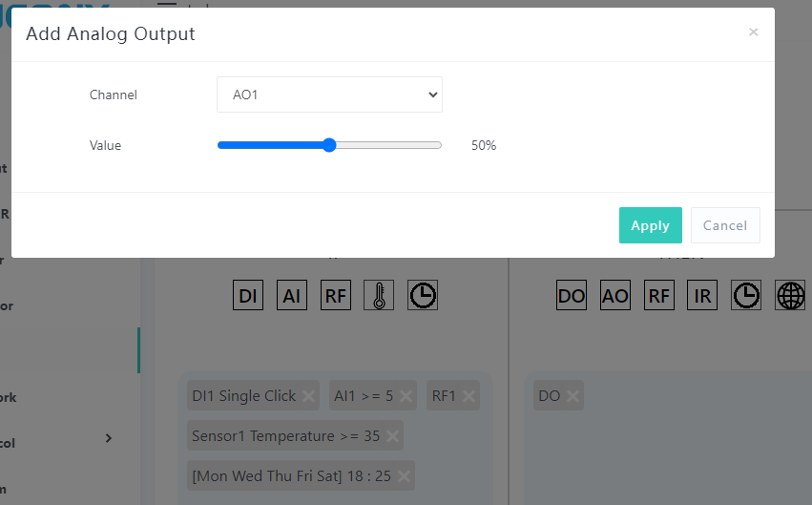Select the IR infrared action icon
The height and width of the screenshot is (505, 812).
(x=702, y=296)
